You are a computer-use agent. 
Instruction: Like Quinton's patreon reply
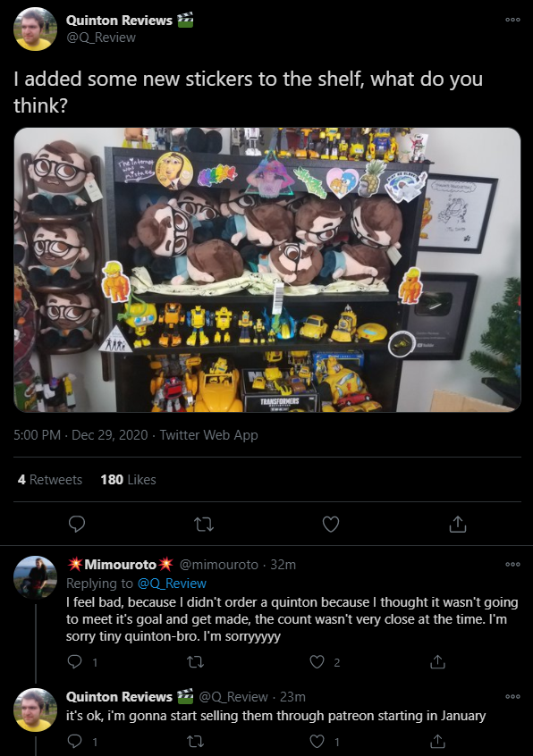(317, 741)
